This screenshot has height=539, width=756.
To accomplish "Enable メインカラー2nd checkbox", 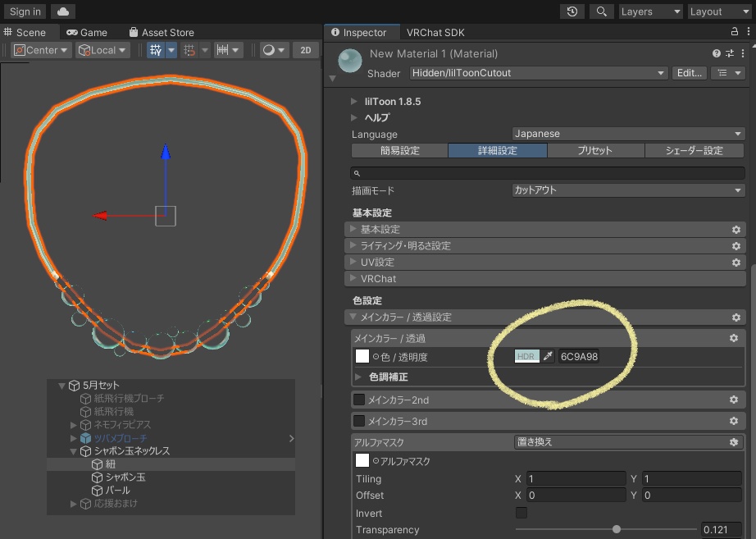I will (359, 400).
